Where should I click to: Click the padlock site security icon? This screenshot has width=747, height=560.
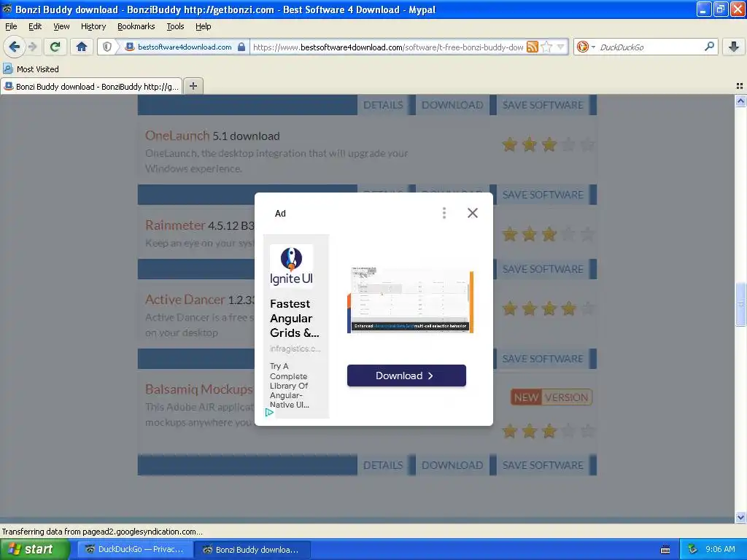point(241,47)
